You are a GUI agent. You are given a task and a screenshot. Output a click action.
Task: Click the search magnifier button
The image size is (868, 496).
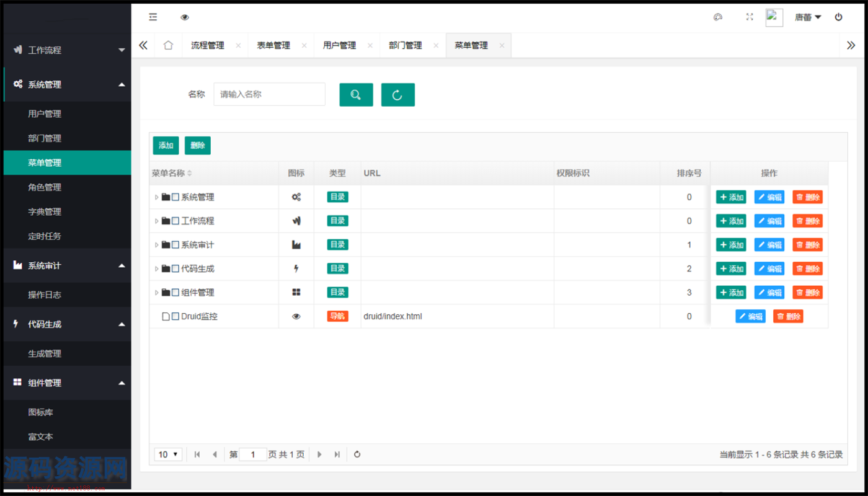pos(356,95)
